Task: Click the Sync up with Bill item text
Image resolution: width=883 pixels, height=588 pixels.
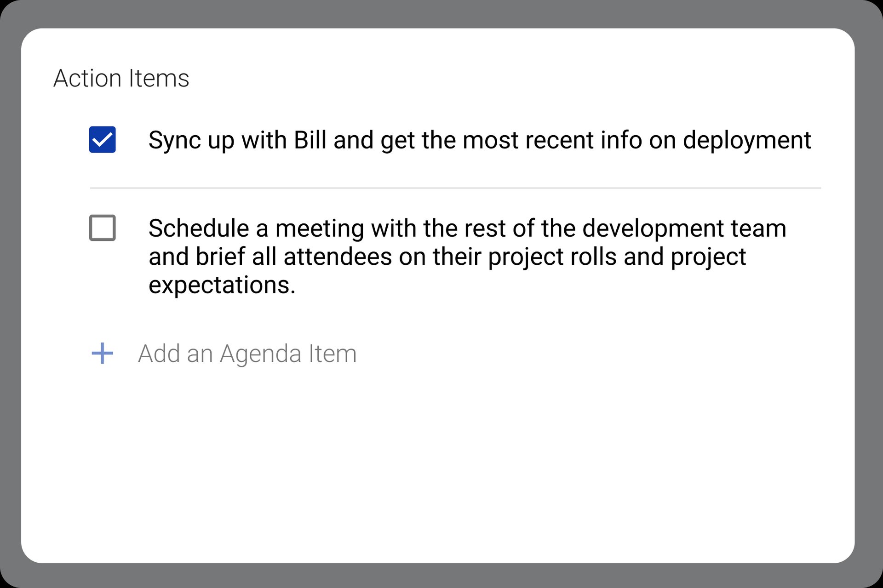Action: 480,140
